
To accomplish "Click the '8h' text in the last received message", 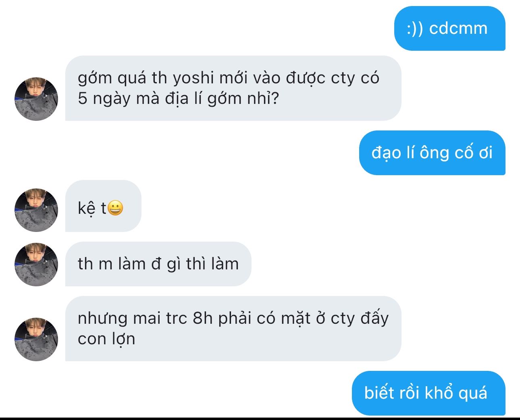I will pos(203,318).
